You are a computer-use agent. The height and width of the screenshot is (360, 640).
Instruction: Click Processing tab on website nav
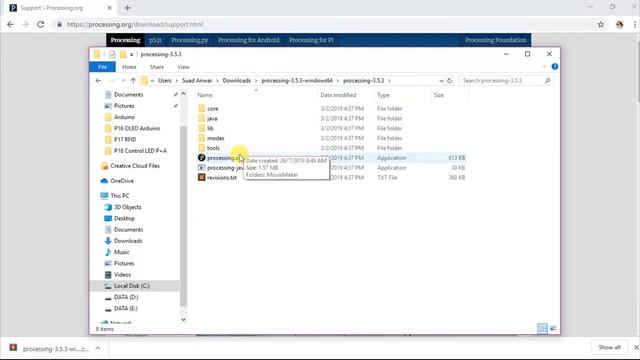tap(125, 40)
